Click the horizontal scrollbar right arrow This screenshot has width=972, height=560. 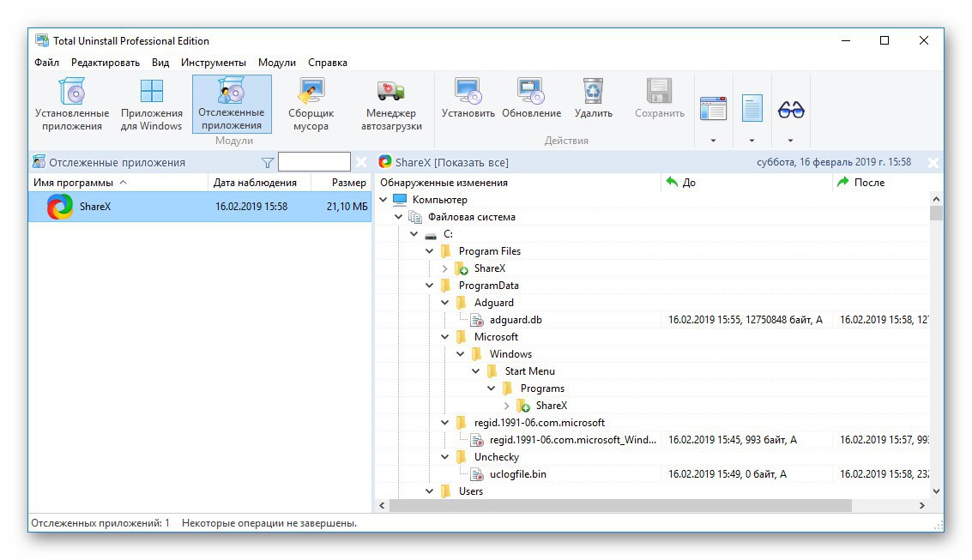coord(921,505)
